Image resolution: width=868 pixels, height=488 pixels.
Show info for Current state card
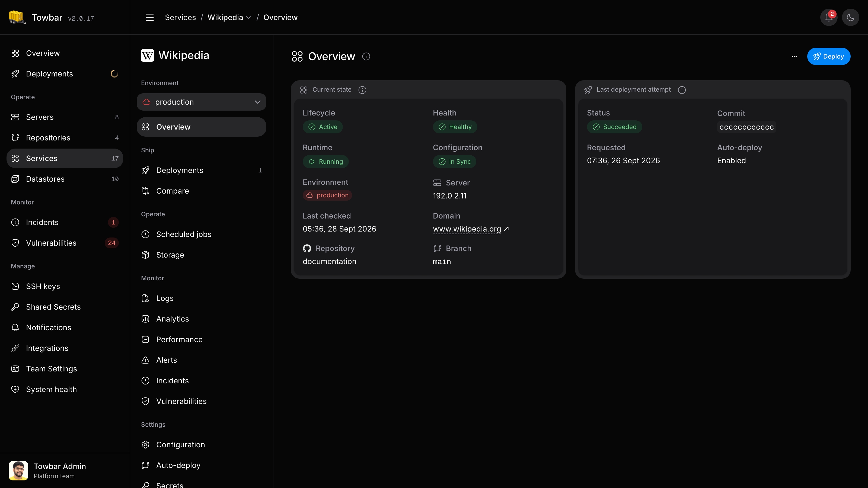coord(362,89)
